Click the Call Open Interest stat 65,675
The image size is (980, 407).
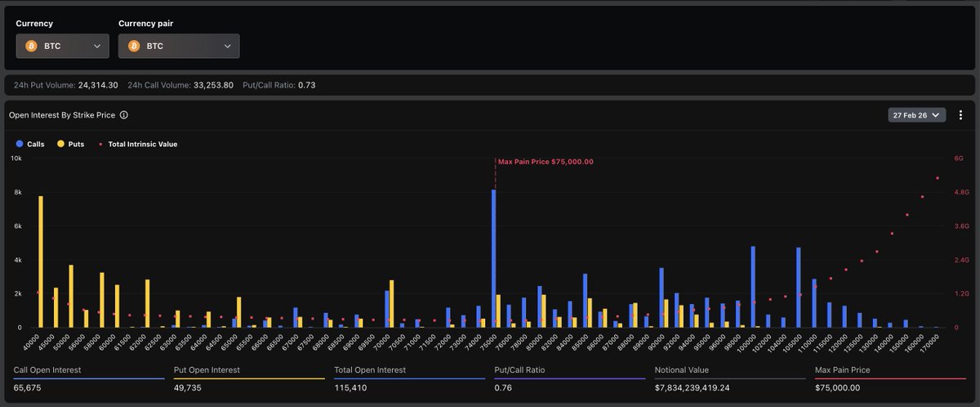tap(28, 387)
